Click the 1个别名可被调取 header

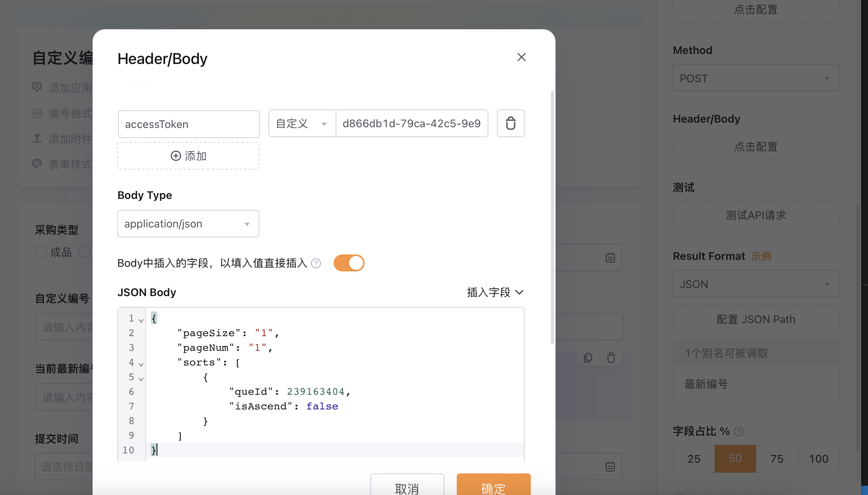(756, 353)
